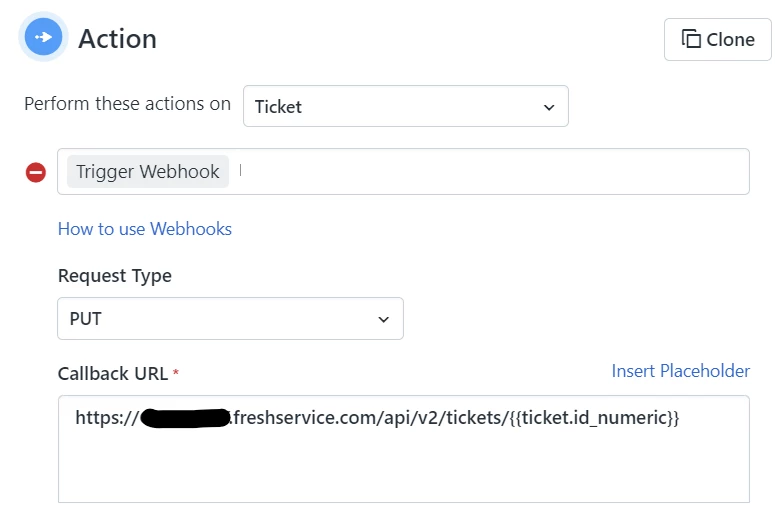Image resolution: width=775 pixels, height=523 pixels.
Task: Click the copy icon inside Clone
Action: (691, 39)
